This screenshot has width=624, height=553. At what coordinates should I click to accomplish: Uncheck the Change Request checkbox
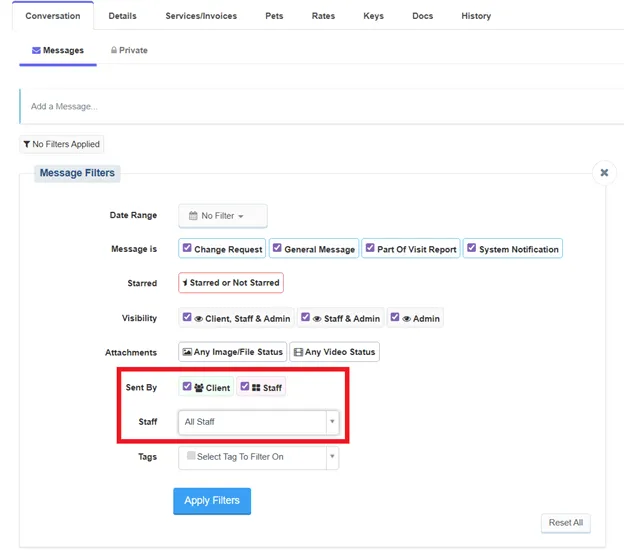pyautogui.click(x=187, y=248)
